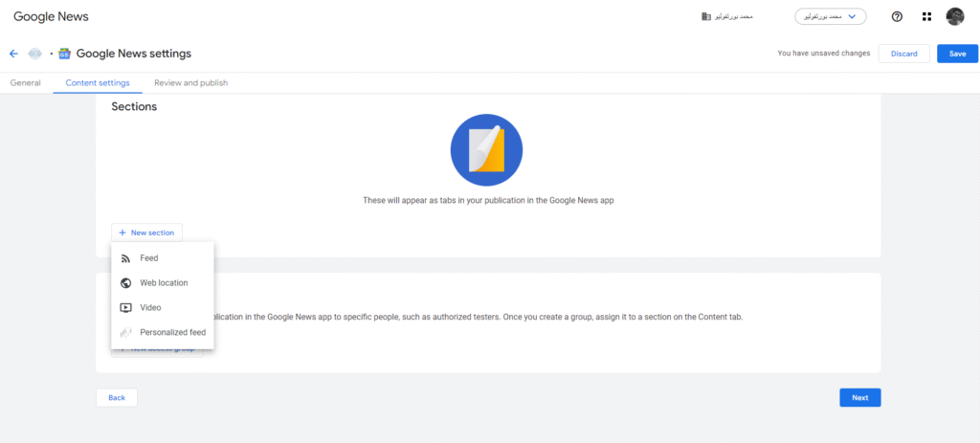Screen dimensions: 980x443
Task: Click the organization name text in header
Action: (x=733, y=16)
